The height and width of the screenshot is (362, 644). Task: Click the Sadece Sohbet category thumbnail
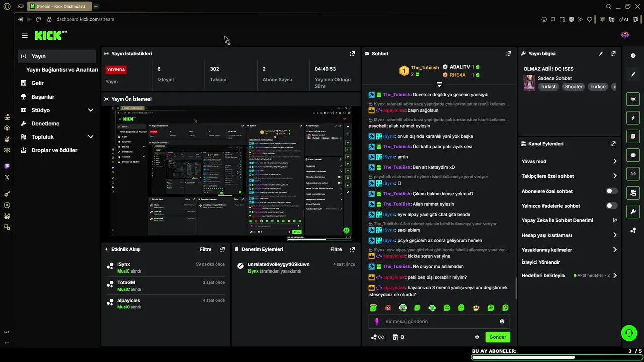529,82
